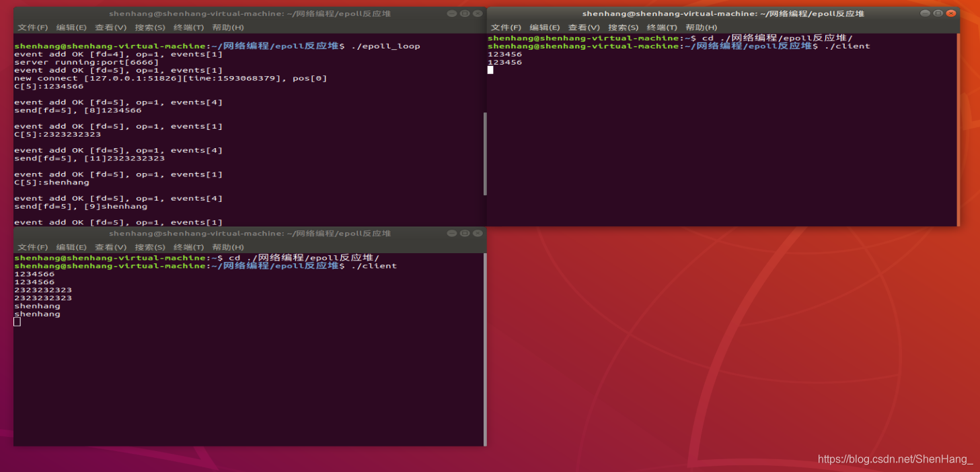Open 文件(F) menu in epoll_loop server terminal
Screen dimensions: 980x472
[33, 28]
